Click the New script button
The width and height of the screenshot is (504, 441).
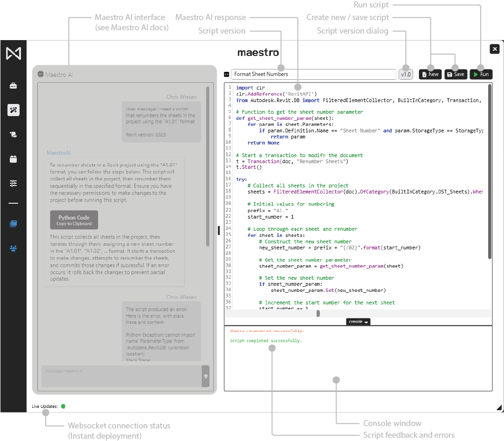(430, 74)
